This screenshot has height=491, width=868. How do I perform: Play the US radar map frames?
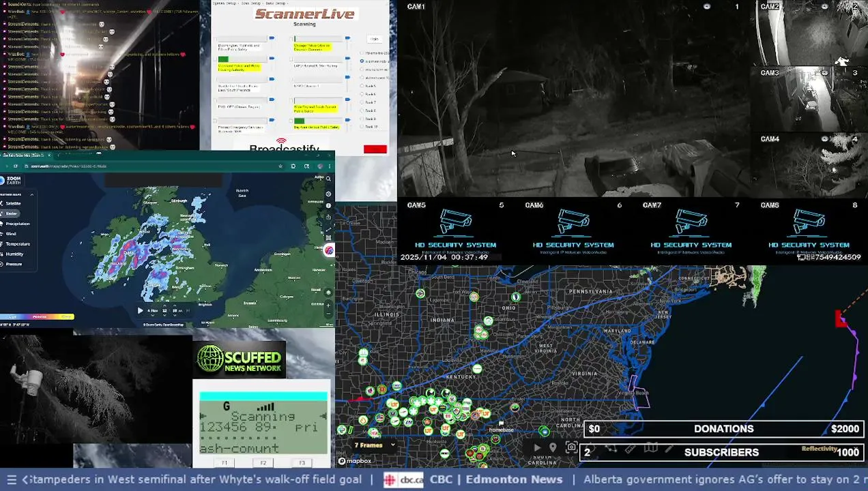click(x=537, y=448)
